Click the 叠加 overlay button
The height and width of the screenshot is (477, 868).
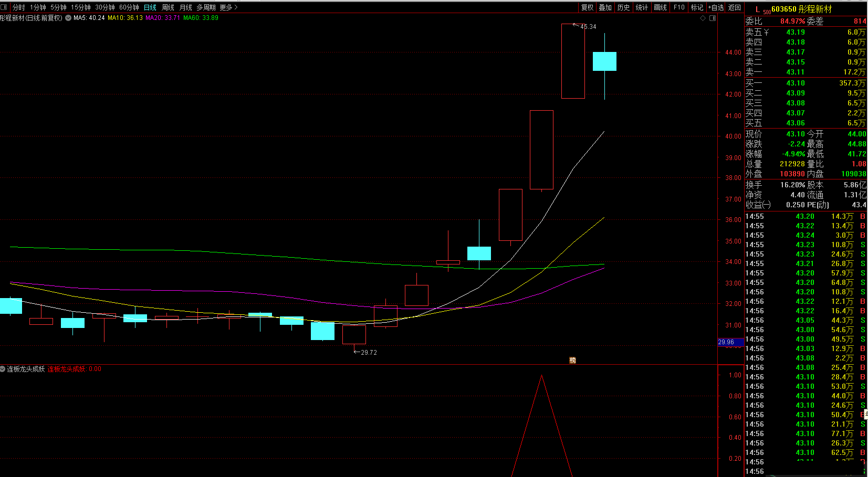point(605,7)
